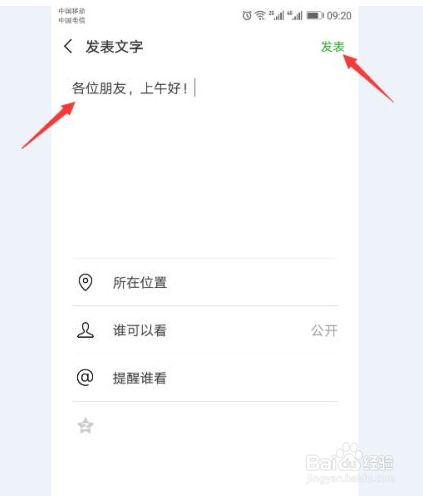Tap the 发表文字 page title
Viewport: 423px width, 496px height.
click(x=114, y=47)
